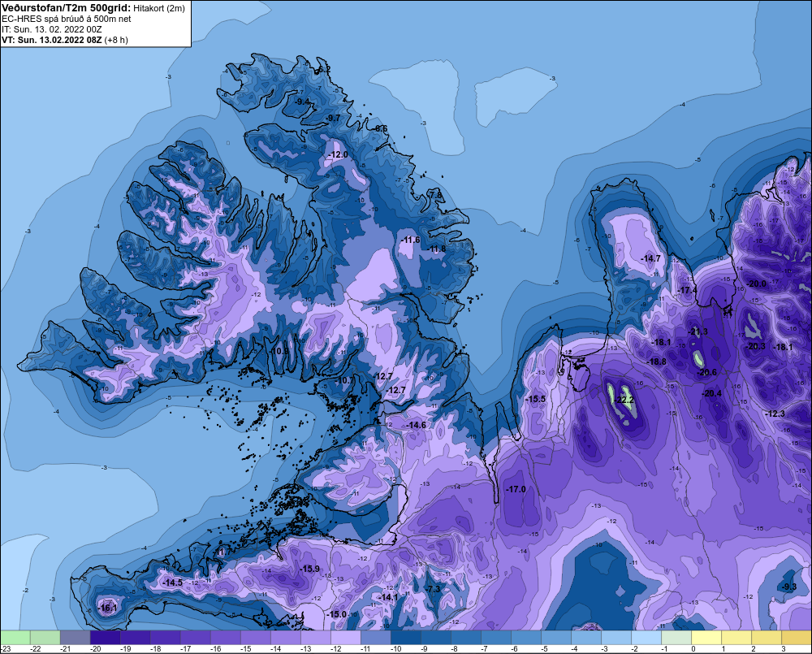Click the valid time 'VT: Sun. 13.02.2022 08Z (+8 h)'
Viewport: 812px width, 654px height.
point(65,40)
